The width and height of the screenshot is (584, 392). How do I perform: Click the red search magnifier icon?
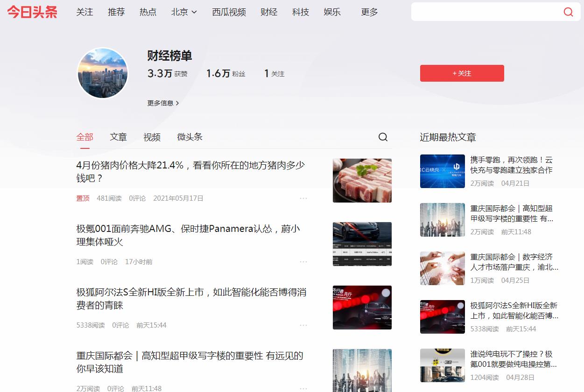[568, 12]
